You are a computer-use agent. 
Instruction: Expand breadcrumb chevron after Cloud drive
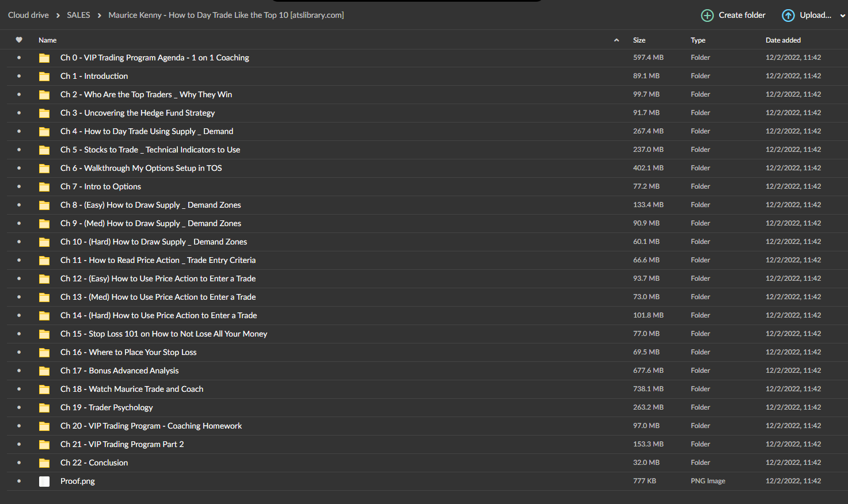pyautogui.click(x=58, y=16)
